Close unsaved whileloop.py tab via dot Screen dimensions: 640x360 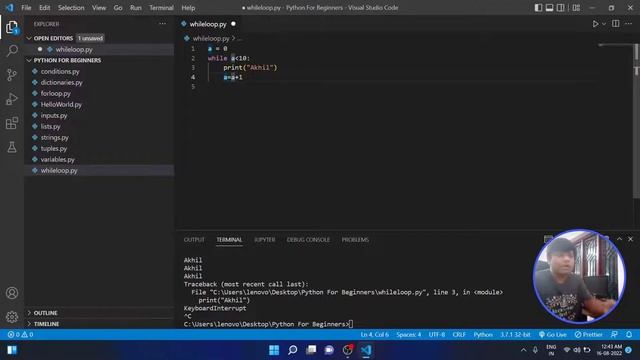point(233,24)
